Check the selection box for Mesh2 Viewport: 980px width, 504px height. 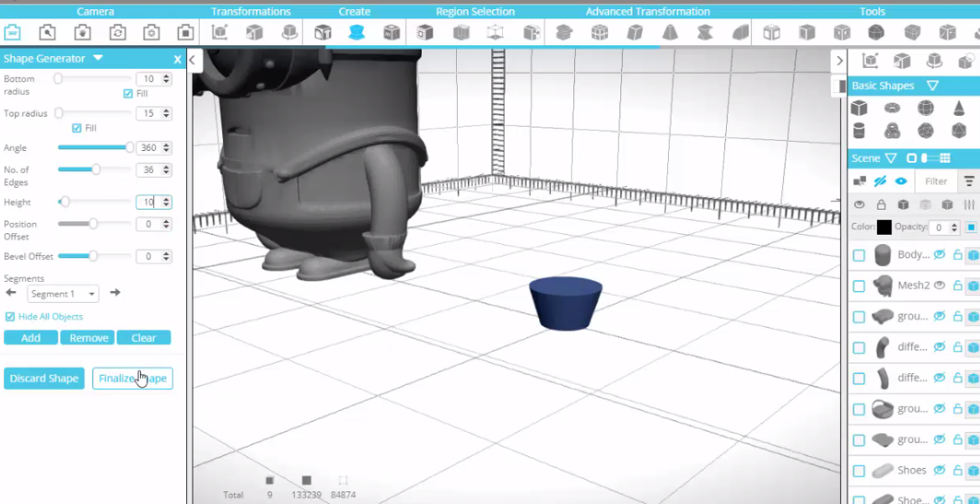(x=858, y=286)
